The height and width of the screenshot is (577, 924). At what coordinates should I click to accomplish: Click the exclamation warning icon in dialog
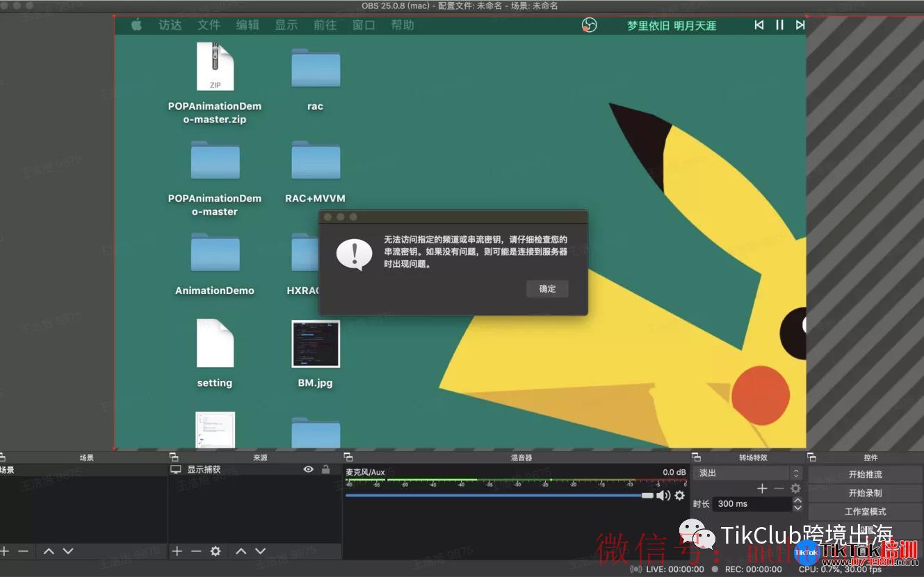tap(354, 254)
